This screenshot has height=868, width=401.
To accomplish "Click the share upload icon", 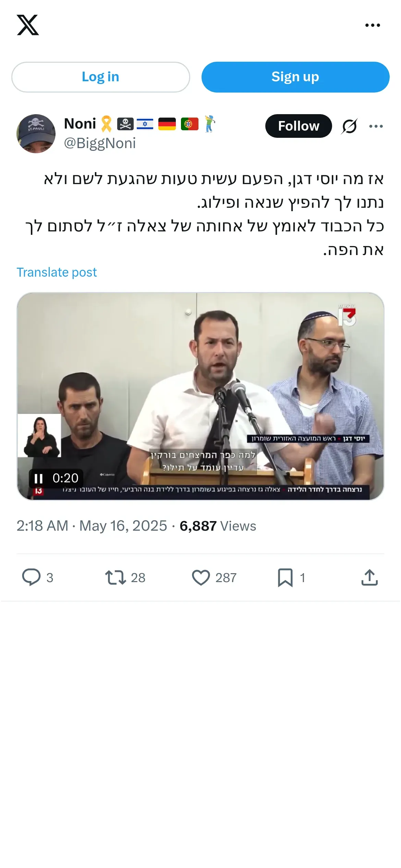I will click(x=369, y=577).
